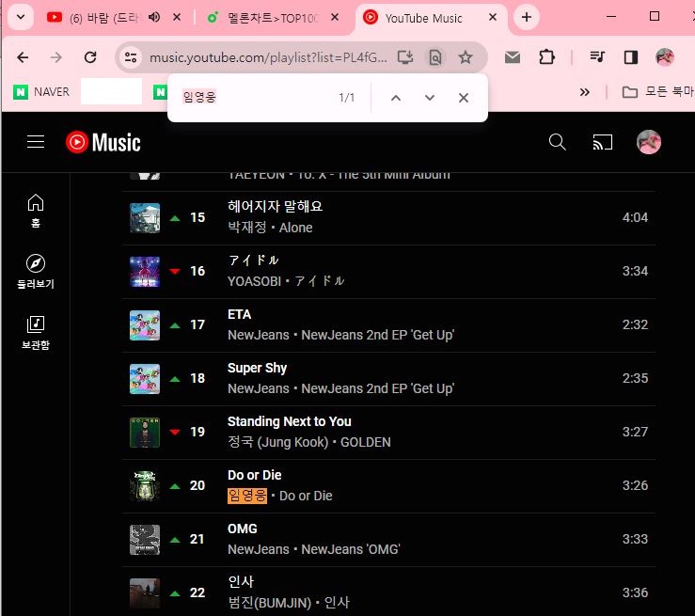Screen dimensions: 695x616
Task: Open the mail extension icon
Action: [x=513, y=57]
